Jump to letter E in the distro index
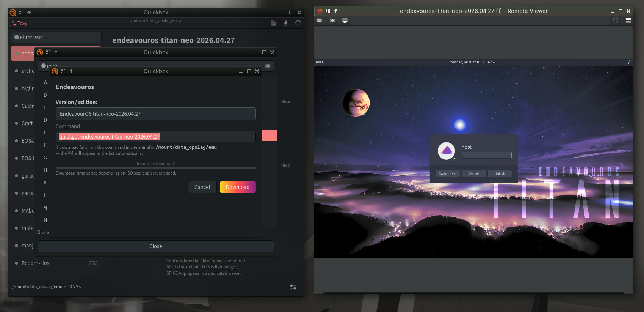The image size is (644, 312). 45,132
